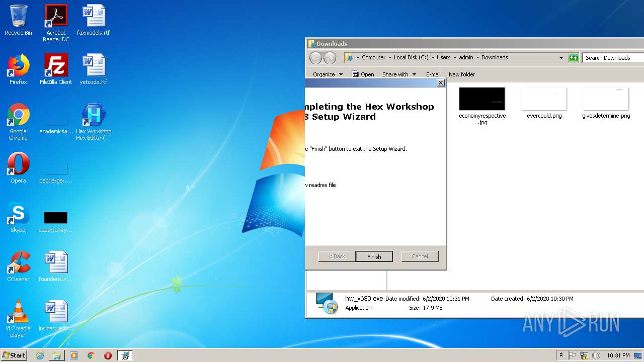Click the taskbar clock showing 10:31 PM
The height and width of the screenshot is (362, 644).
pyautogui.click(x=617, y=355)
